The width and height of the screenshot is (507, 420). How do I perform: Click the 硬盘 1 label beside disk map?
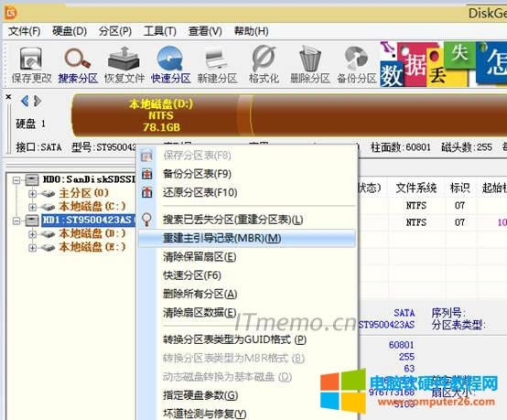pos(31,124)
